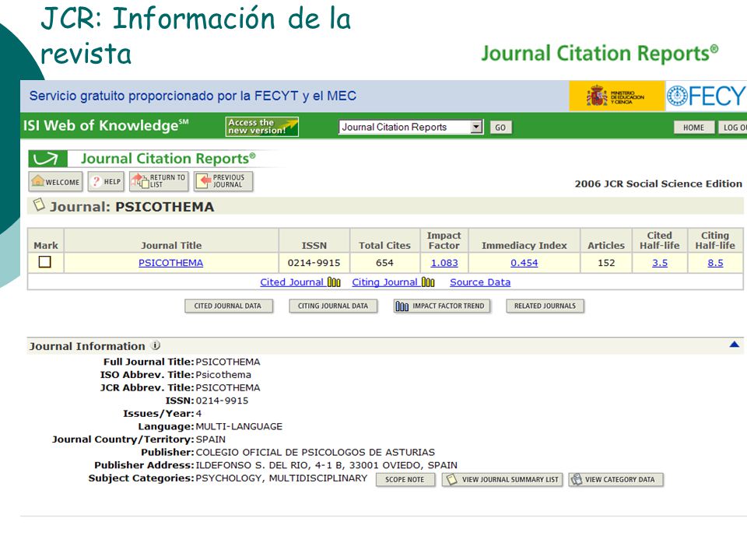Click 2006 JCR Social Science Edition text
Viewport: 747px width, 560px height.
tap(658, 184)
